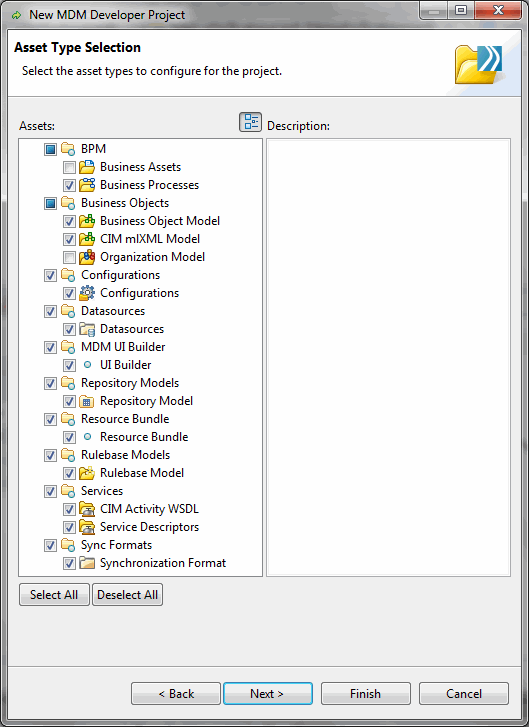The image size is (529, 727).
Task: Select the Synchronization Format tree label
Action: 163,563
